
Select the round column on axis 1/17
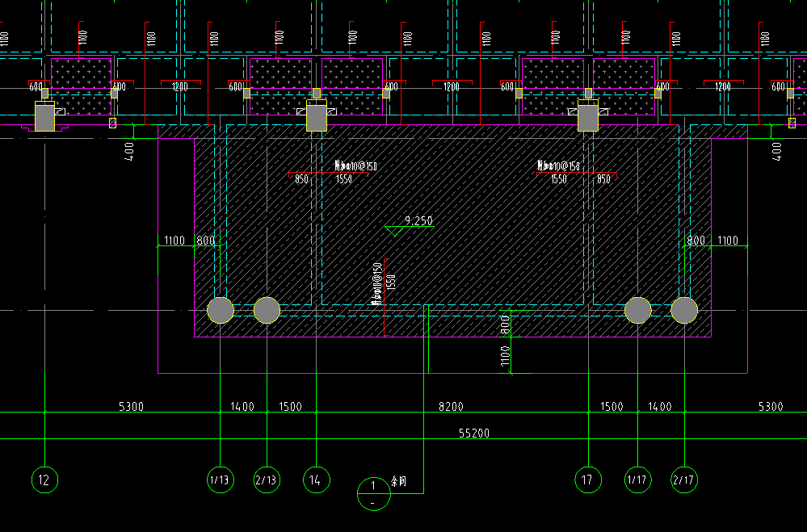coord(638,310)
